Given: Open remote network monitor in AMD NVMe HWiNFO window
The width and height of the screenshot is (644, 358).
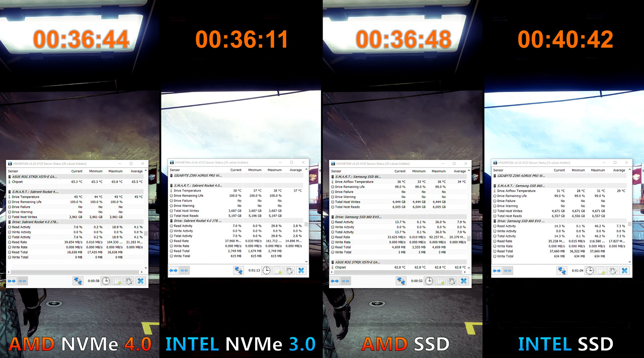Looking at the screenshot, I should [x=78, y=281].
